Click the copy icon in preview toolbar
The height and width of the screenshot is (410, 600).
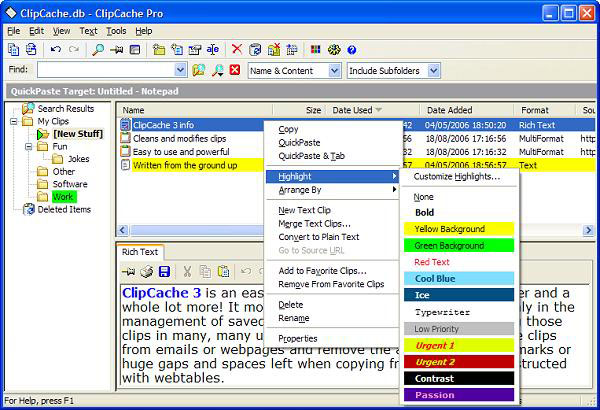click(205, 272)
